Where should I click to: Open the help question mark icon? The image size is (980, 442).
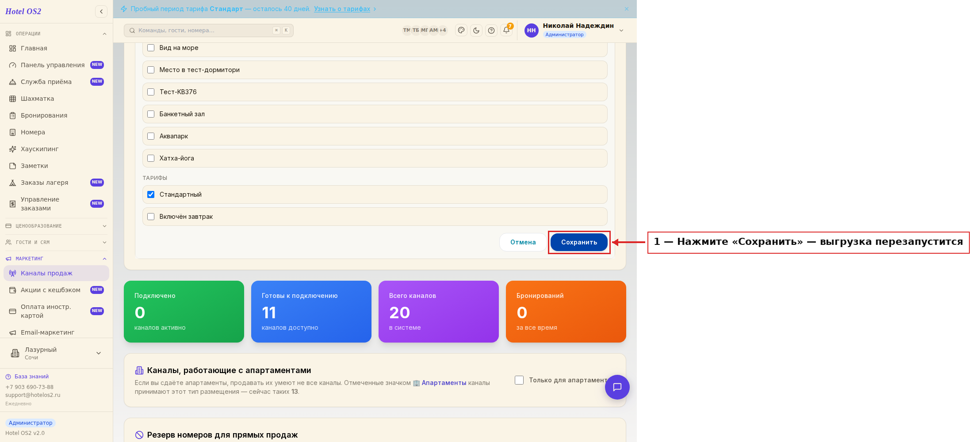[491, 30]
